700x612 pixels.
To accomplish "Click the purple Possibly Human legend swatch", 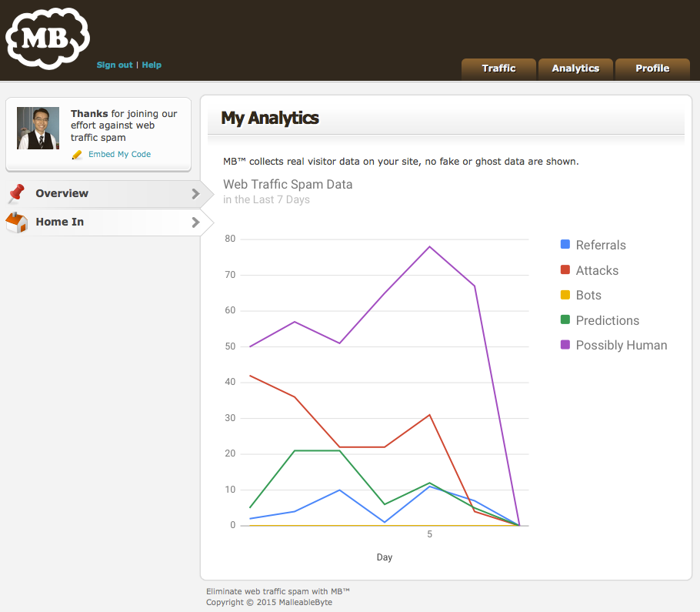I will pos(565,345).
